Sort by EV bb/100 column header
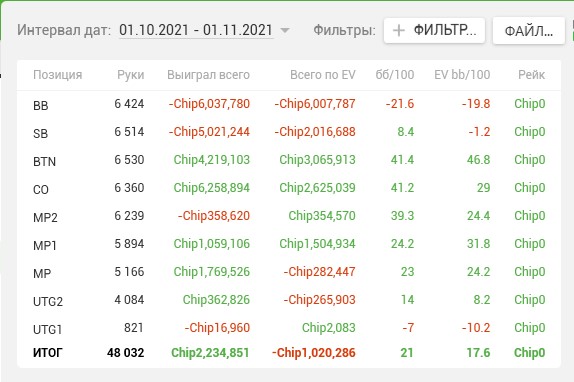 pos(462,75)
